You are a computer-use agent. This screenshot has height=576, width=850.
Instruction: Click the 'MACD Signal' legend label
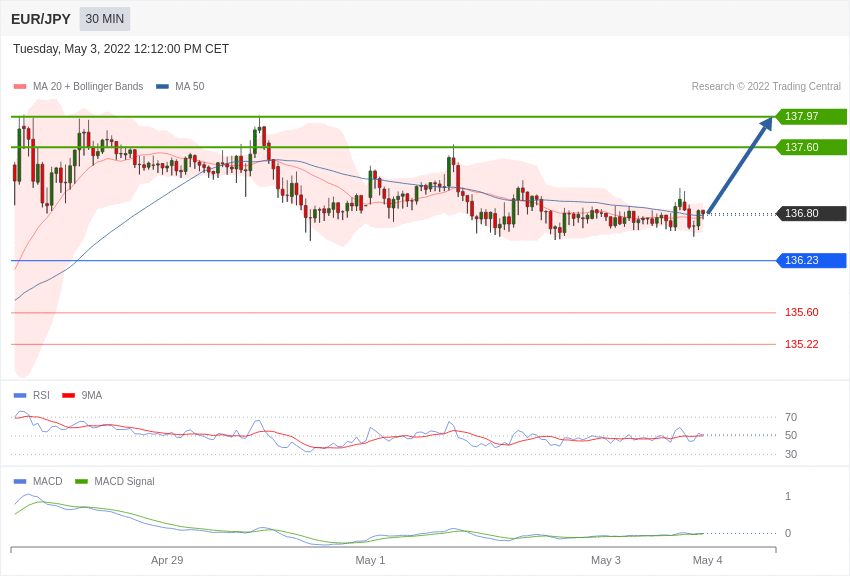click(124, 481)
